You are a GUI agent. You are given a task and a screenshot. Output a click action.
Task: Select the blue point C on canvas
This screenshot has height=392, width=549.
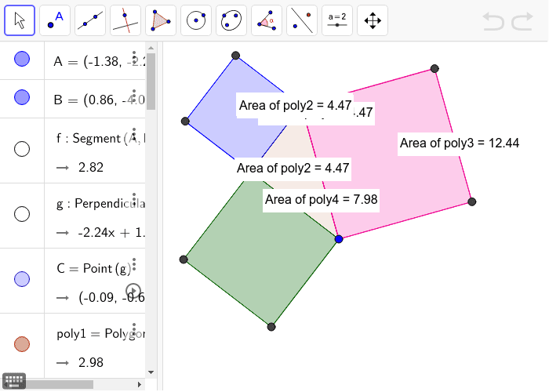tap(339, 239)
